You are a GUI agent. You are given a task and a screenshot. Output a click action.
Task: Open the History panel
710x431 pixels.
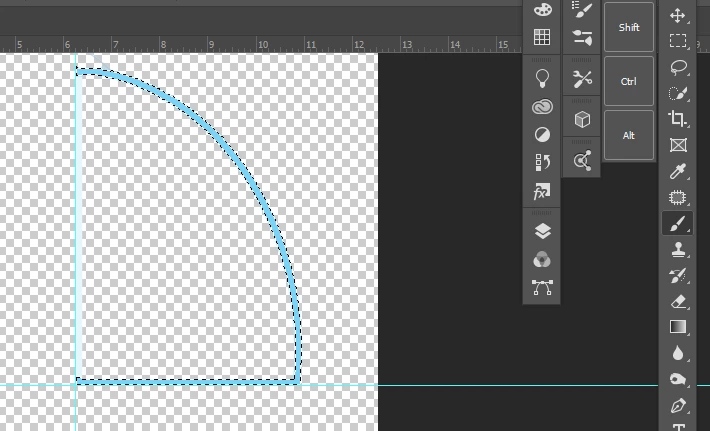point(542,163)
